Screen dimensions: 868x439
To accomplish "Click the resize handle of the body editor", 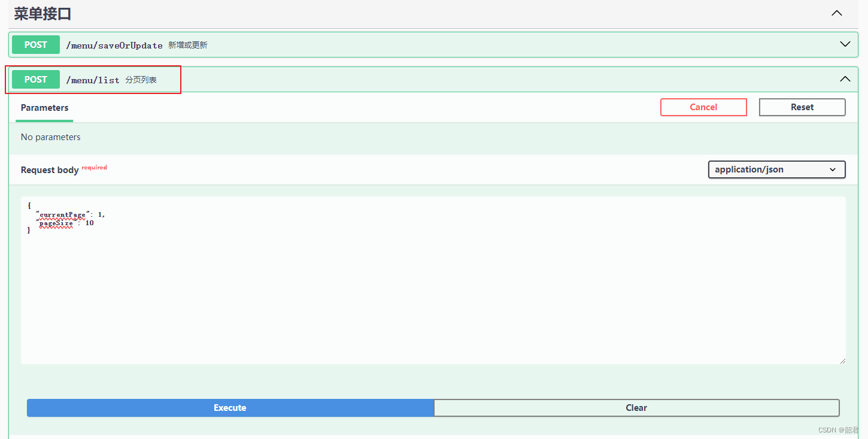I will (x=843, y=360).
